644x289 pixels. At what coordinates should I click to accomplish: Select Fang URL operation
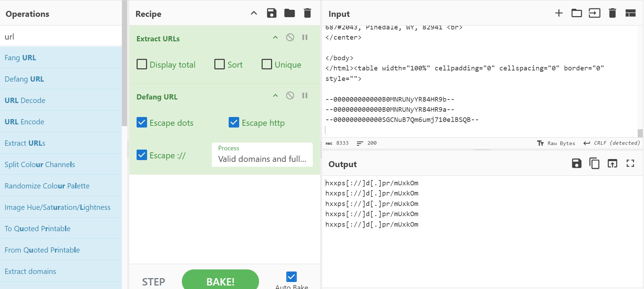coord(61,57)
